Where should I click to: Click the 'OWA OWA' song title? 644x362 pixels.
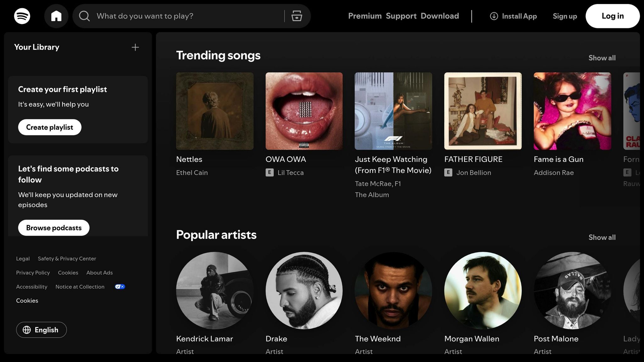(x=286, y=159)
